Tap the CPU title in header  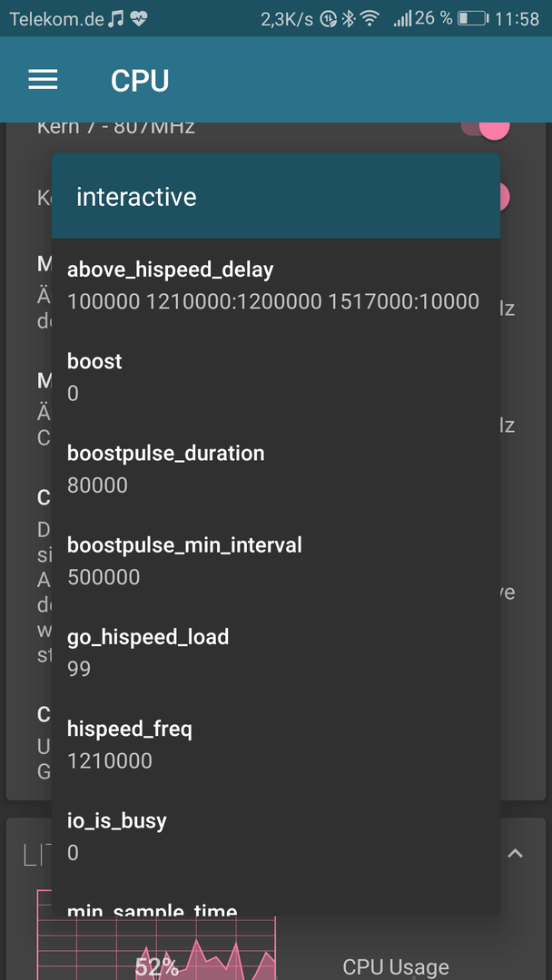pyautogui.click(x=140, y=81)
